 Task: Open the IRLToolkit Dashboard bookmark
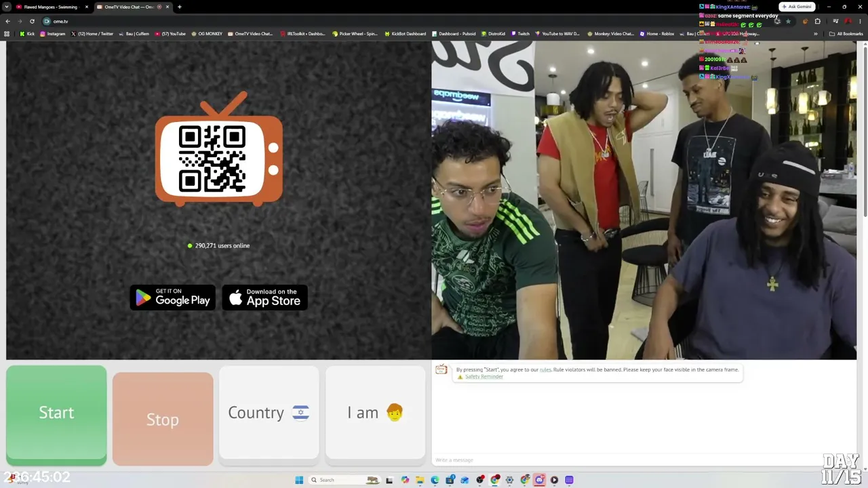click(302, 34)
